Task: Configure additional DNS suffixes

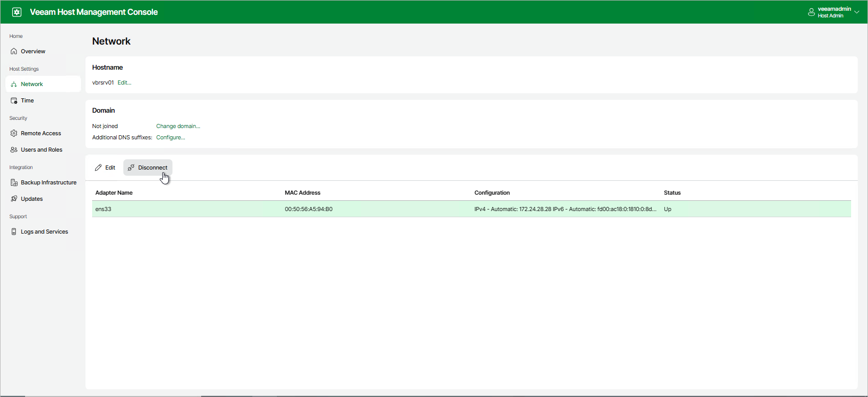Action: [170, 137]
